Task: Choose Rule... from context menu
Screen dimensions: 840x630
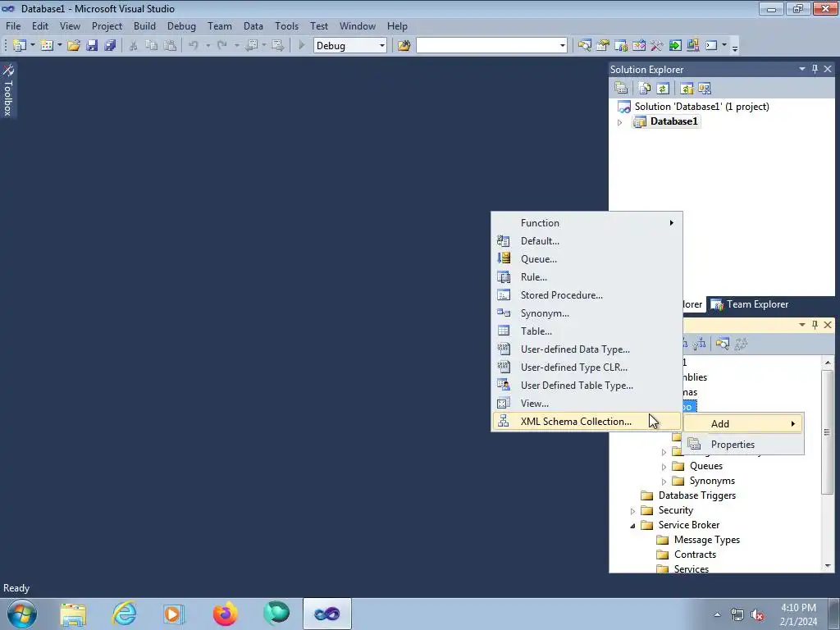Action: click(x=587, y=277)
